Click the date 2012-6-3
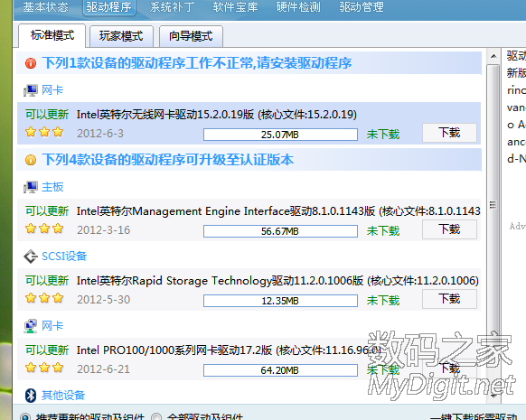Viewport: 526px width, 420px height. (100, 134)
